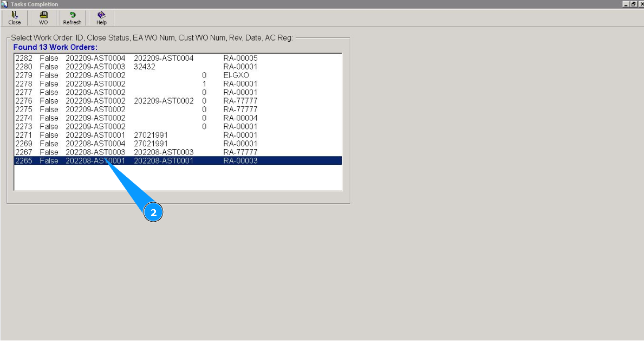
Task: Select work order row 2280
Action: [178, 67]
